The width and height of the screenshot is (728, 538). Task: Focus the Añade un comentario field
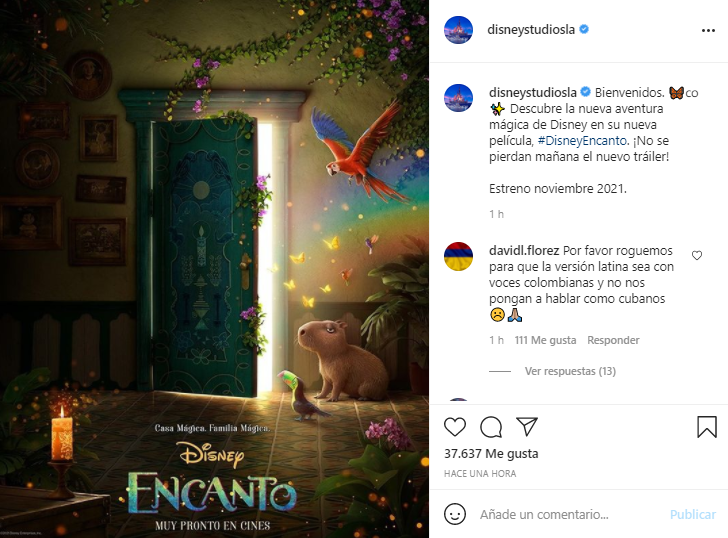point(571,514)
